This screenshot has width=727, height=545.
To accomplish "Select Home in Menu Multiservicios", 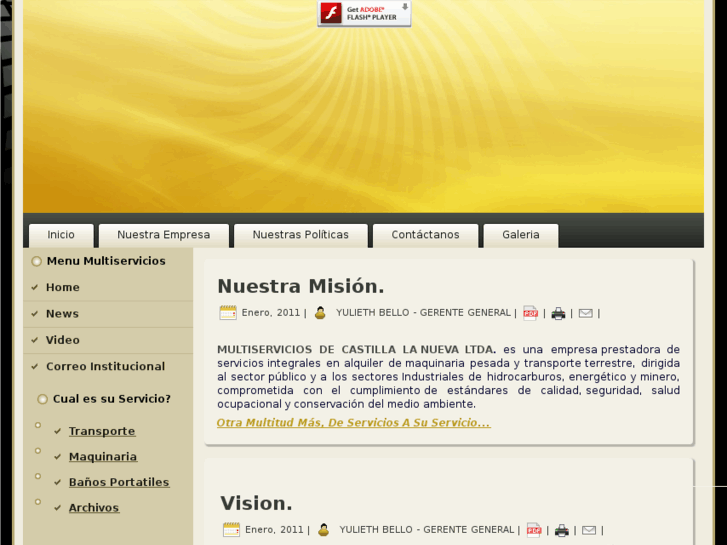I will [108, 288].
